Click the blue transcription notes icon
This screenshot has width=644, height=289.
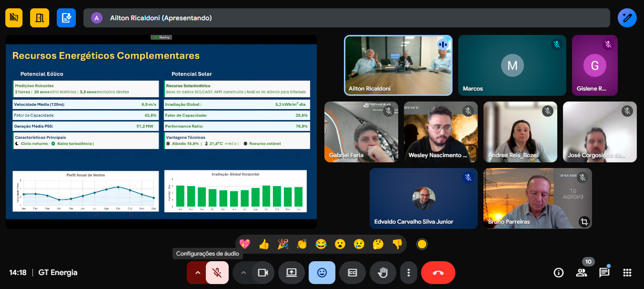click(x=66, y=18)
